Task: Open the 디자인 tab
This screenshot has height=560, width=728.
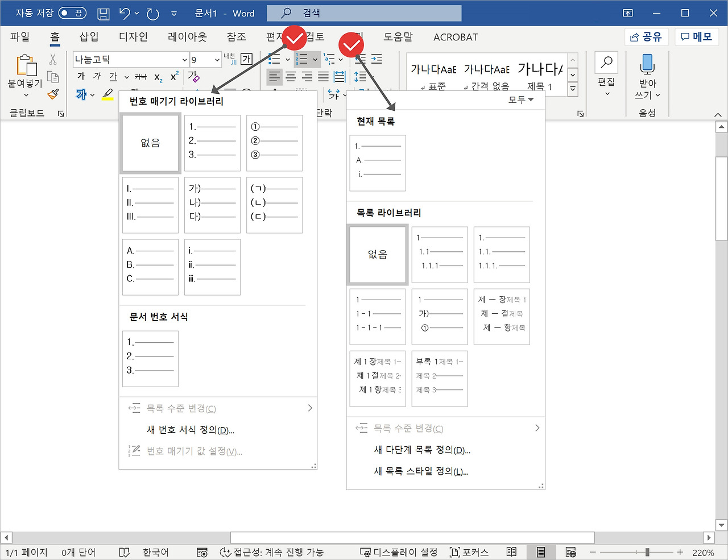Action: [x=133, y=37]
